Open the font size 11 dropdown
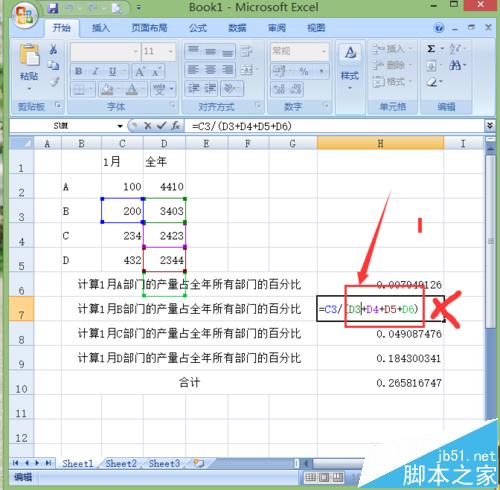This screenshot has height=490, width=500. 171,52
